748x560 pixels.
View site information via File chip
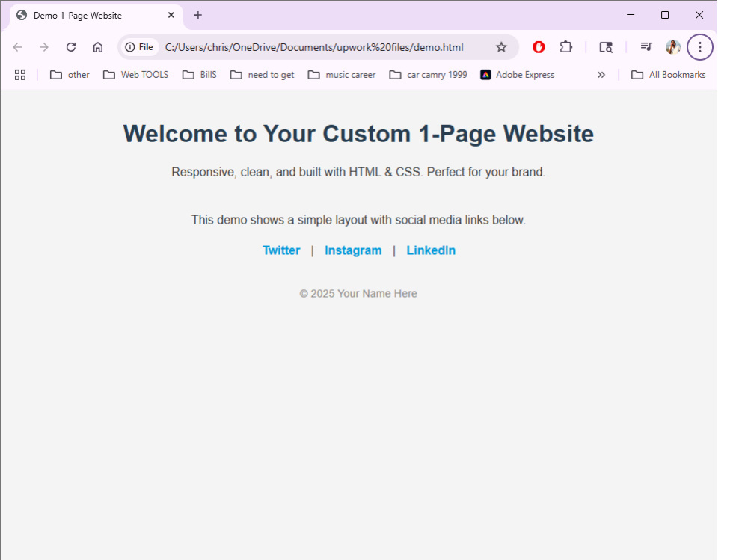click(x=139, y=47)
